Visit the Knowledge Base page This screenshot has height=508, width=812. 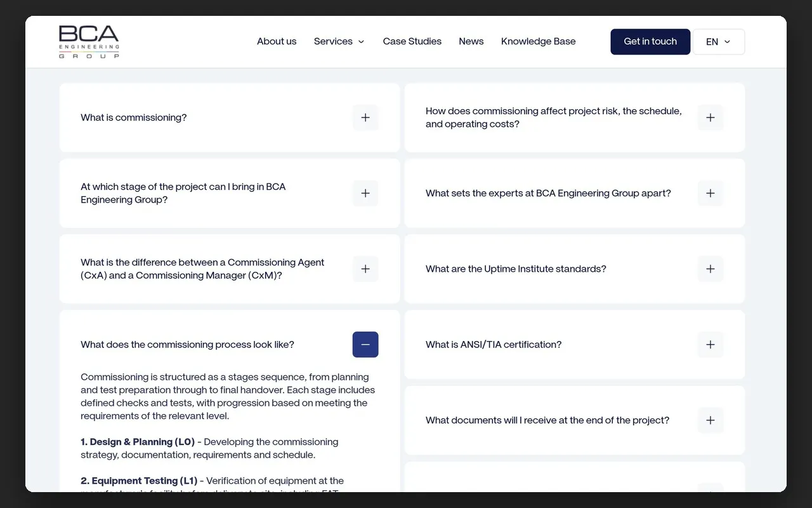539,41
